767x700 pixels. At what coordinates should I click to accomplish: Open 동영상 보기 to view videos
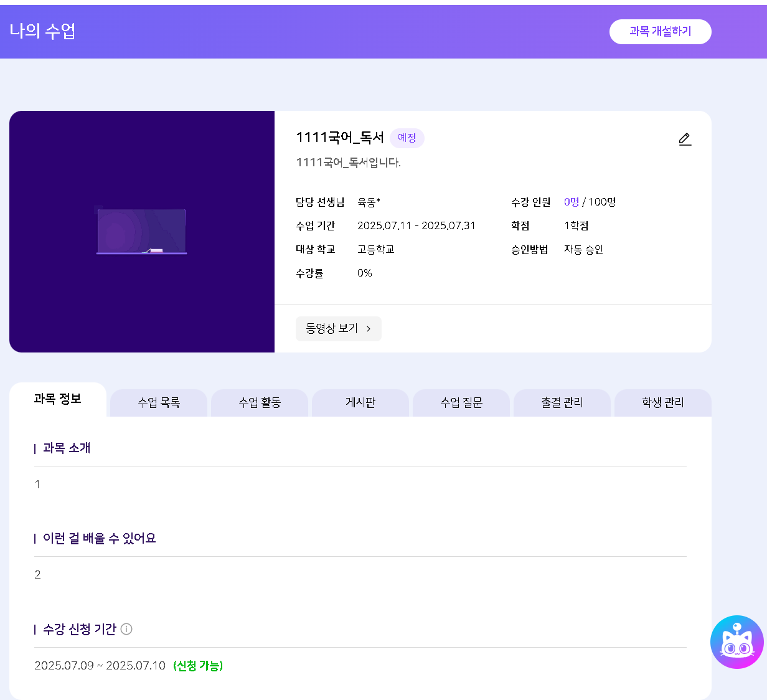(x=338, y=329)
